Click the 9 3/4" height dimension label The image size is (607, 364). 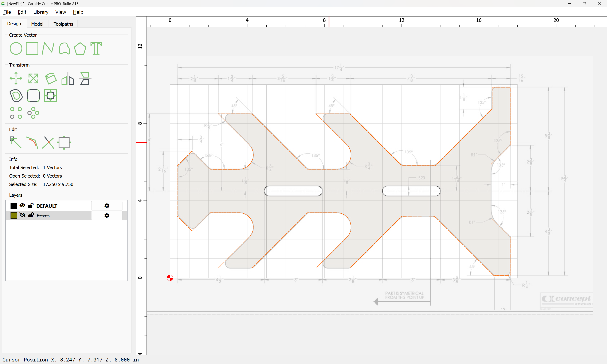[564, 179]
